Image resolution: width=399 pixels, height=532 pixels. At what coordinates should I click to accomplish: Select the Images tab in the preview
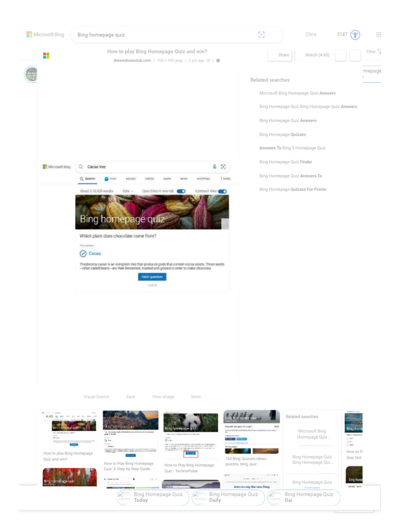click(130, 179)
